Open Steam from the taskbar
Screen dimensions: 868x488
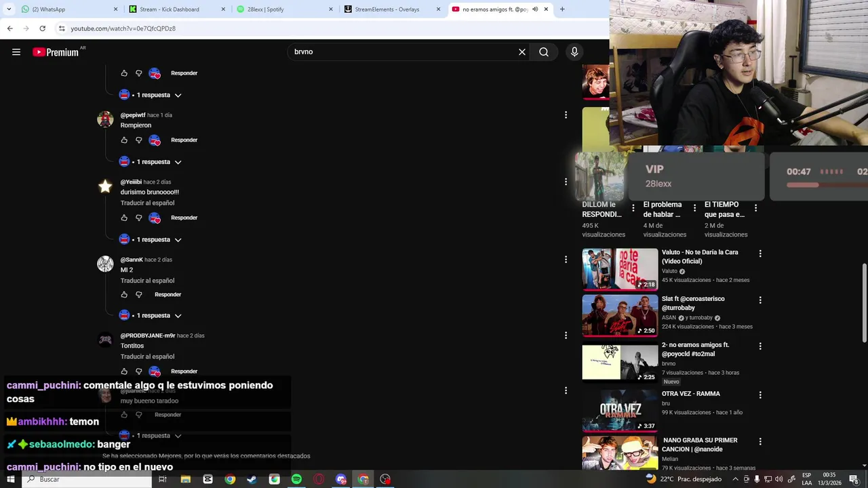coord(252,479)
